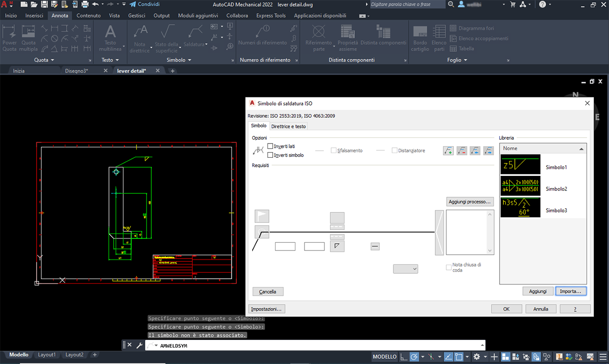
Task: Expand the Testo panel dropdown
Action: (110, 60)
